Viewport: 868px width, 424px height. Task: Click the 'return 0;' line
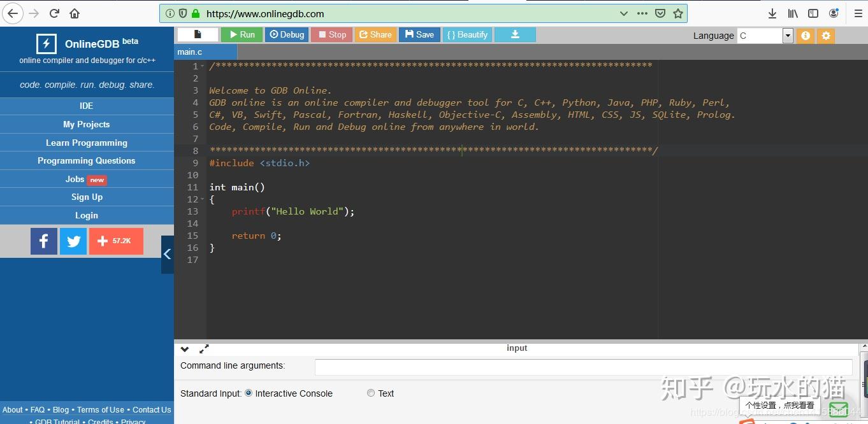(x=256, y=236)
